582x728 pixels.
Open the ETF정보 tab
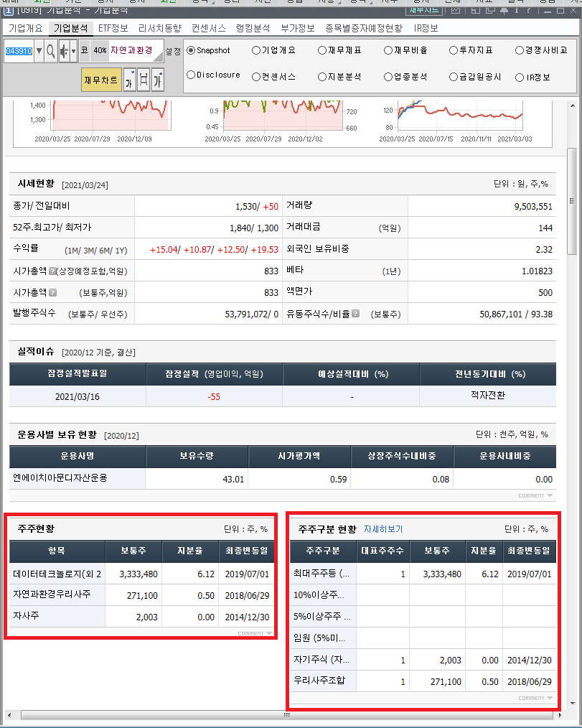click(x=113, y=28)
